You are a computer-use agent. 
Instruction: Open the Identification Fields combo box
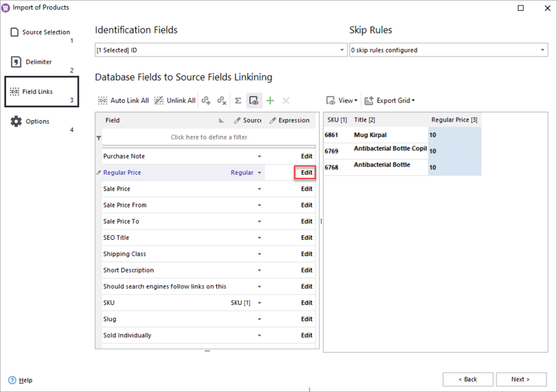[221, 50]
